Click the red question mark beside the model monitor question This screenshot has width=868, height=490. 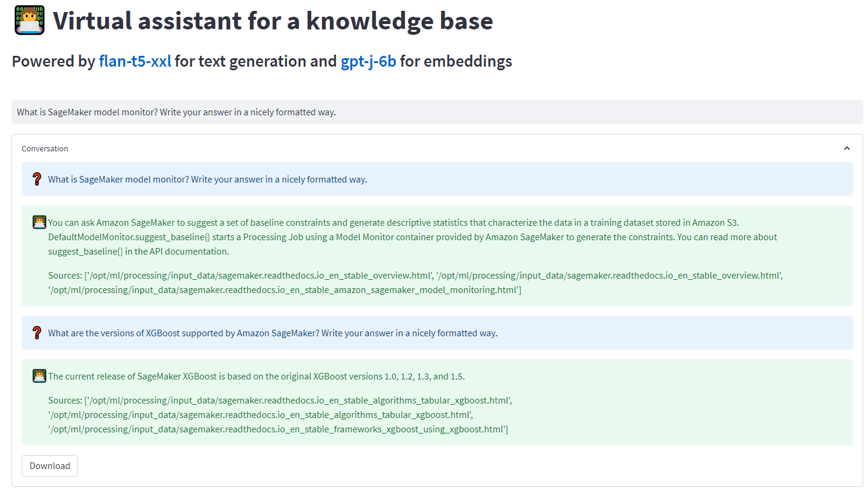(x=37, y=179)
